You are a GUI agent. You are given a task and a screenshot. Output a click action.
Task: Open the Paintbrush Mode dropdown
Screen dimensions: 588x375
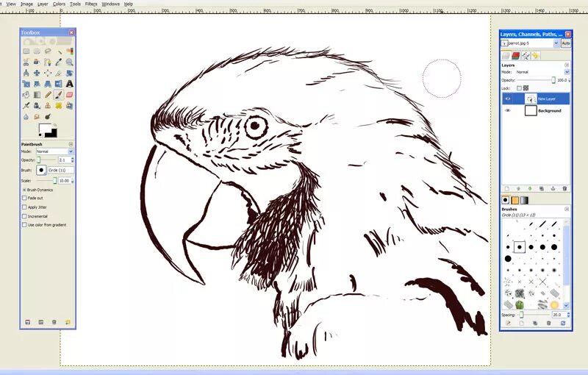pyautogui.click(x=54, y=151)
